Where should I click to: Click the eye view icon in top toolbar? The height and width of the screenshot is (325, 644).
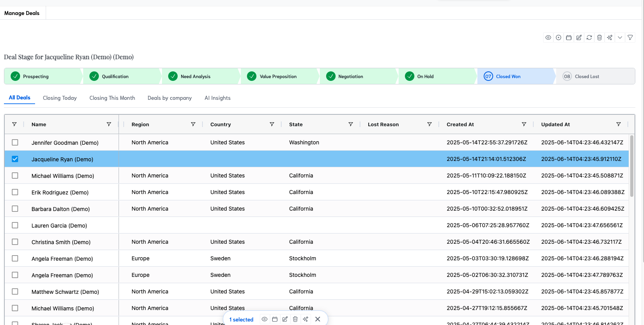(548, 37)
